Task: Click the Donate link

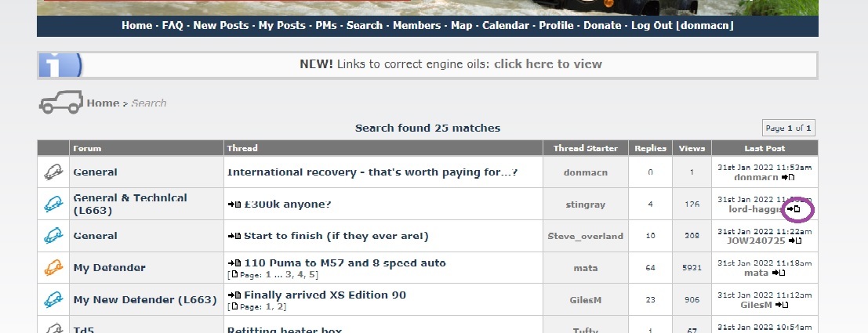Action: (602, 25)
